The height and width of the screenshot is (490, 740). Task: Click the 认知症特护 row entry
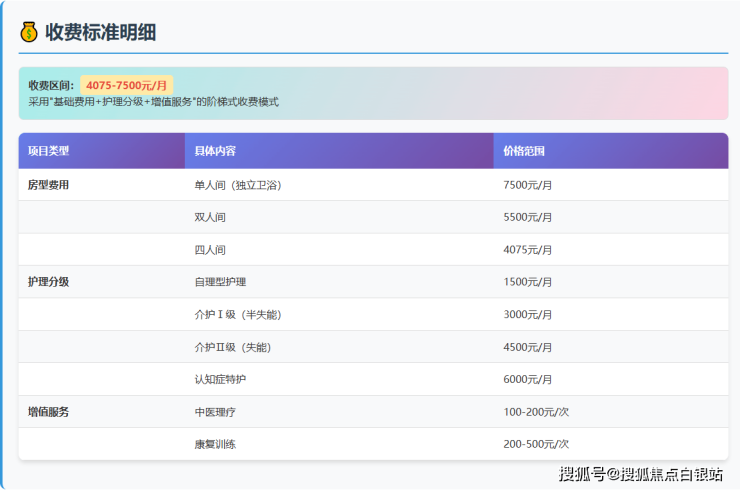[x=220, y=379]
